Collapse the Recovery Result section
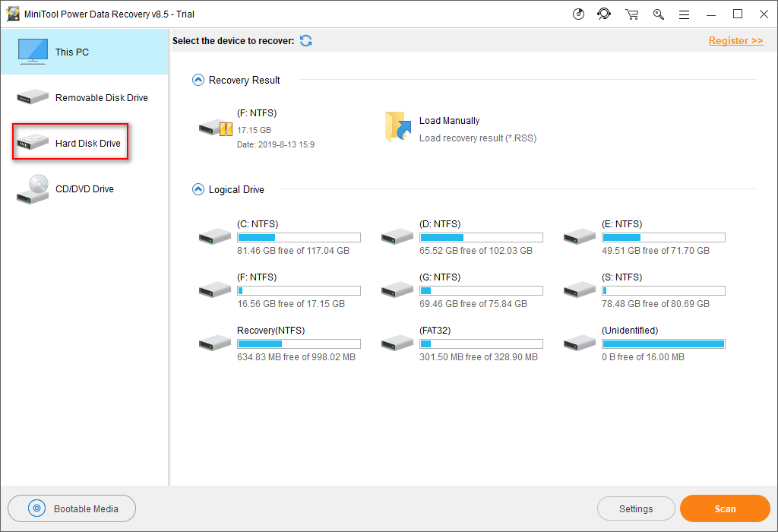The height and width of the screenshot is (532, 778). 198,80
